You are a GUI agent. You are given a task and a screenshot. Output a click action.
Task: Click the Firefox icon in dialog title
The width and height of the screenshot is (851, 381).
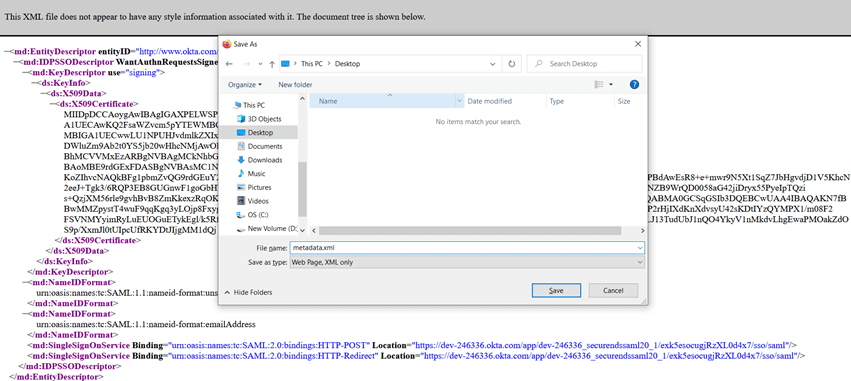tap(227, 44)
